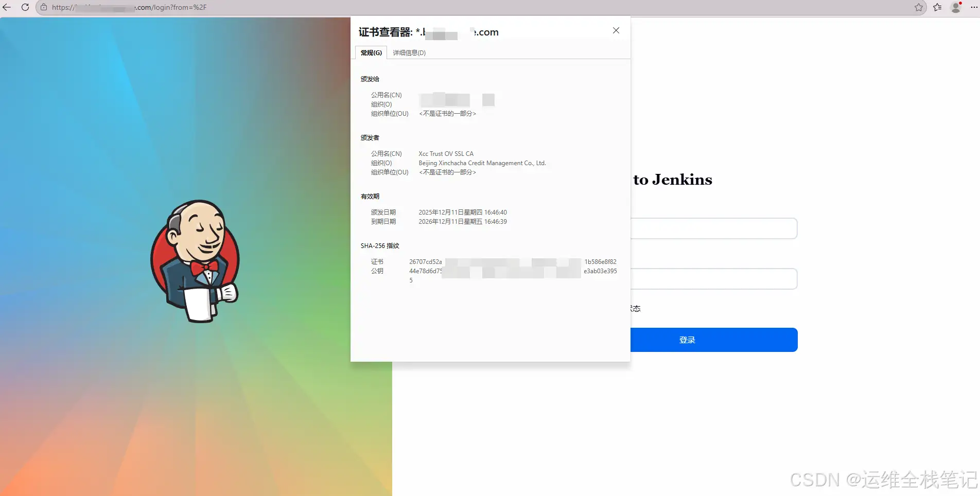Open the browser settings ellipsis menu
The image size is (980, 496).
[974, 7]
